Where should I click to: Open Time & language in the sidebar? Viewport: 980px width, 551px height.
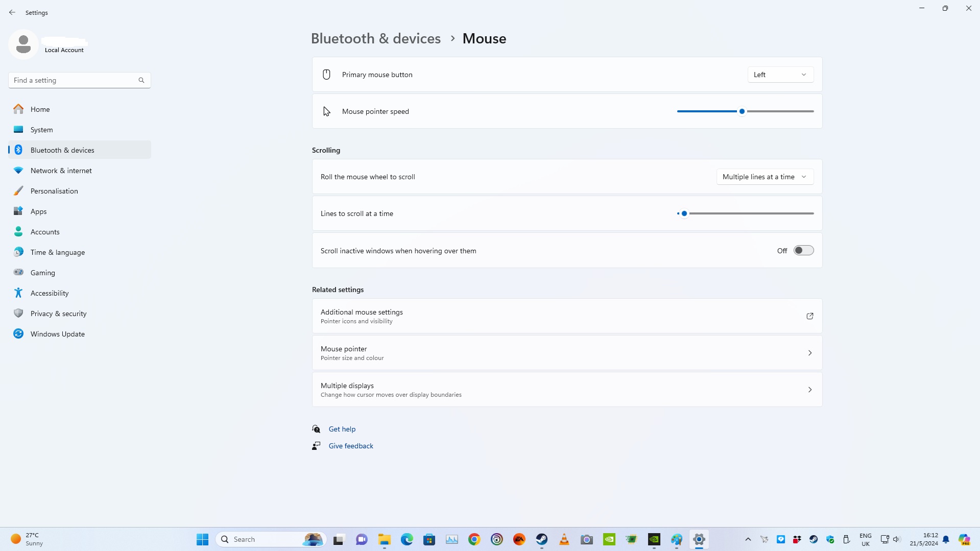click(80, 252)
